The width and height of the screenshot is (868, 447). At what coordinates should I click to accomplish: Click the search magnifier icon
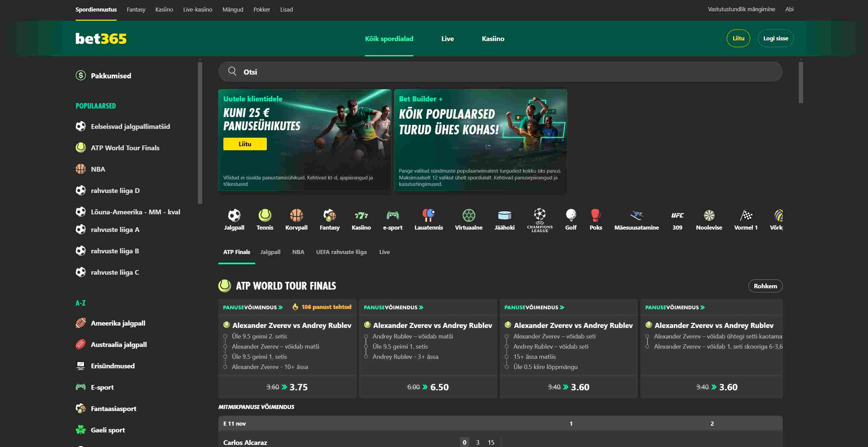[x=232, y=71]
